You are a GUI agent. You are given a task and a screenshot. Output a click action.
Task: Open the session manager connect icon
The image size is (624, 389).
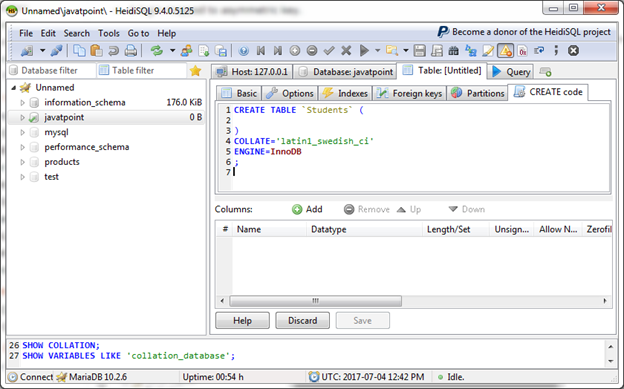pyautogui.click(x=27, y=51)
